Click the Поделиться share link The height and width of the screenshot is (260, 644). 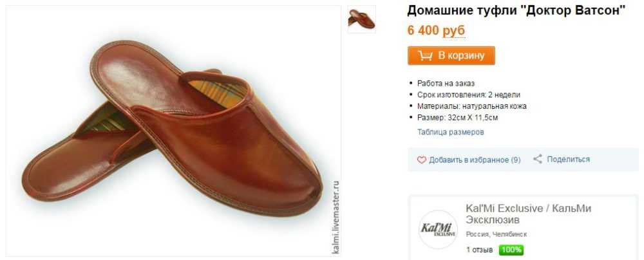coord(568,160)
